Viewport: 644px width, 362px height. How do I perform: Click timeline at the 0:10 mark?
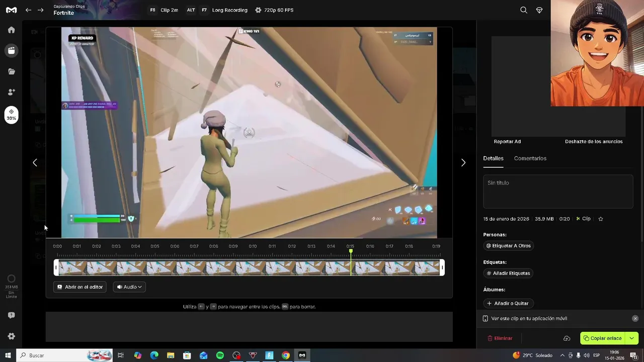pyautogui.click(x=253, y=246)
